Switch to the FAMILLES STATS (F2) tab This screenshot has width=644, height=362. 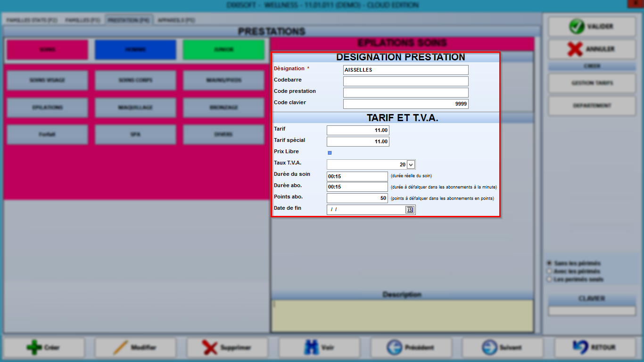(31, 20)
